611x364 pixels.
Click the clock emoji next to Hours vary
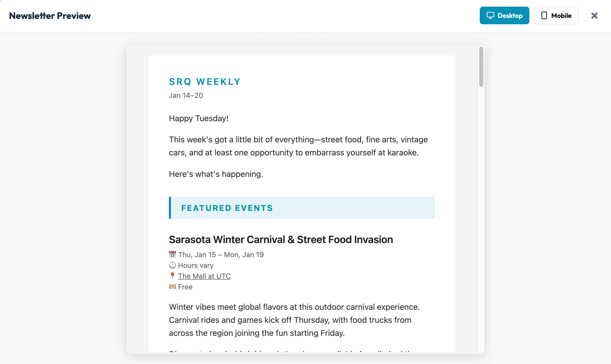pyautogui.click(x=172, y=265)
